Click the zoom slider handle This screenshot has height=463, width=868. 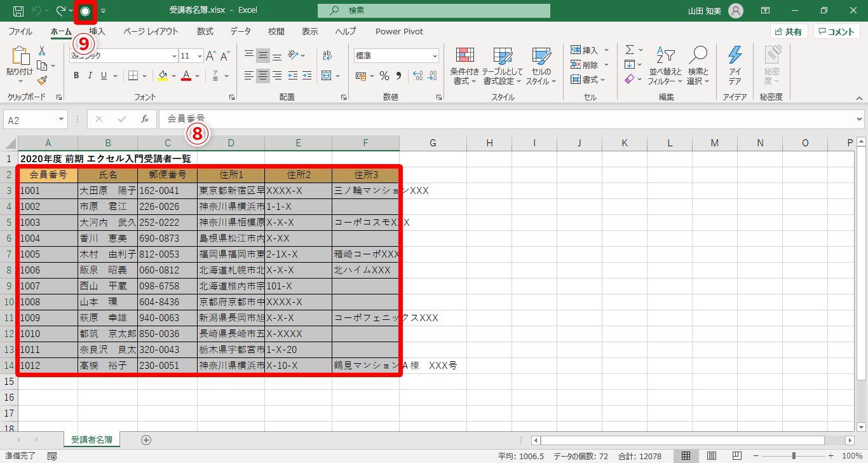click(793, 456)
